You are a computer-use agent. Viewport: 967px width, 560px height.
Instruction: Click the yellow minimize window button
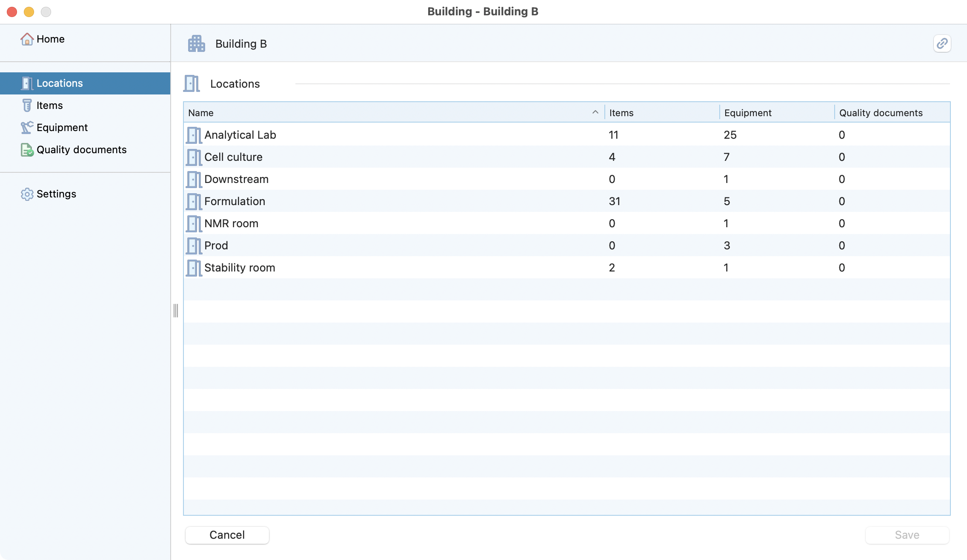point(29,12)
